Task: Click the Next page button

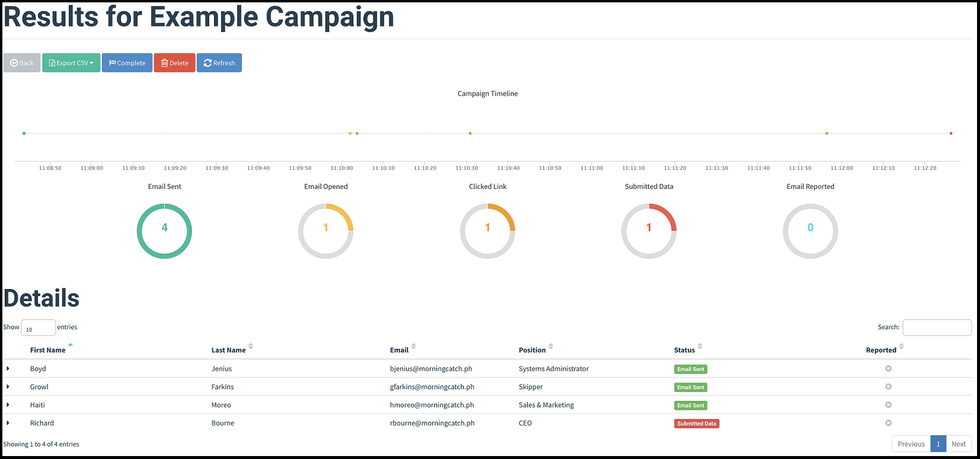Action: pos(959,444)
